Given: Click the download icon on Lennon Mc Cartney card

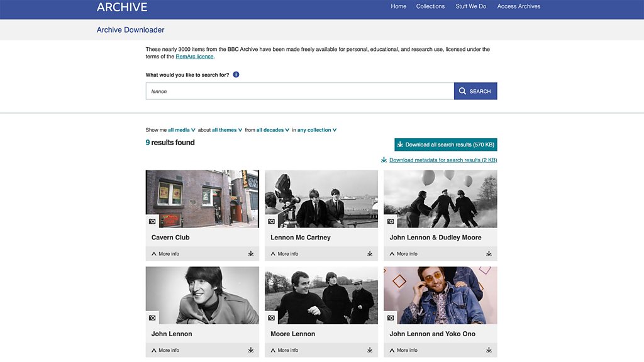Looking at the screenshot, I should pyautogui.click(x=370, y=254).
